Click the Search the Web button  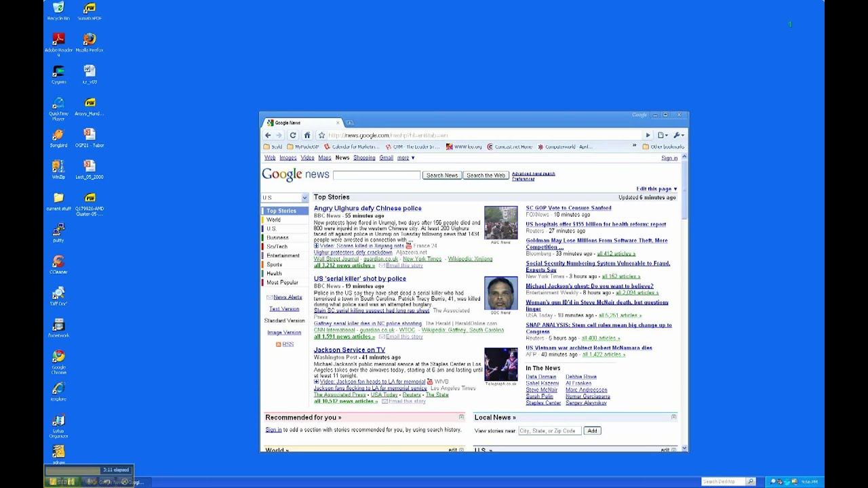[x=486, y=176]
